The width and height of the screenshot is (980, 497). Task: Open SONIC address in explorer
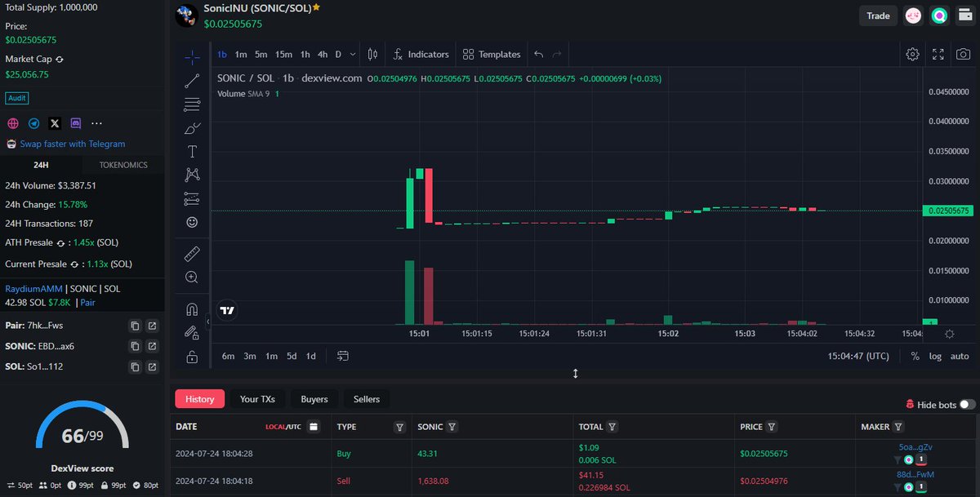click(152, 346)
